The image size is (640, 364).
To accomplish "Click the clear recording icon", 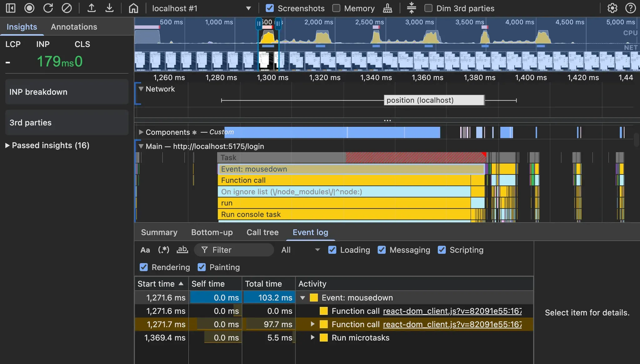I will tap(67, 8).
